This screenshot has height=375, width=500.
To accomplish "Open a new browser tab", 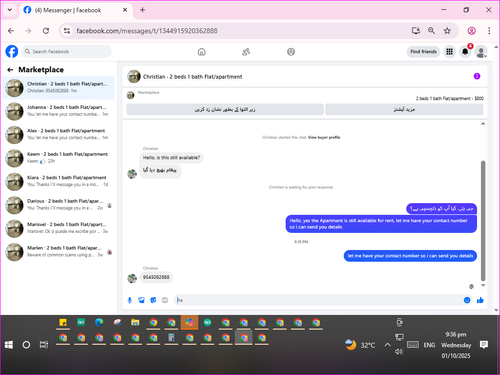I will pos(142,10).
